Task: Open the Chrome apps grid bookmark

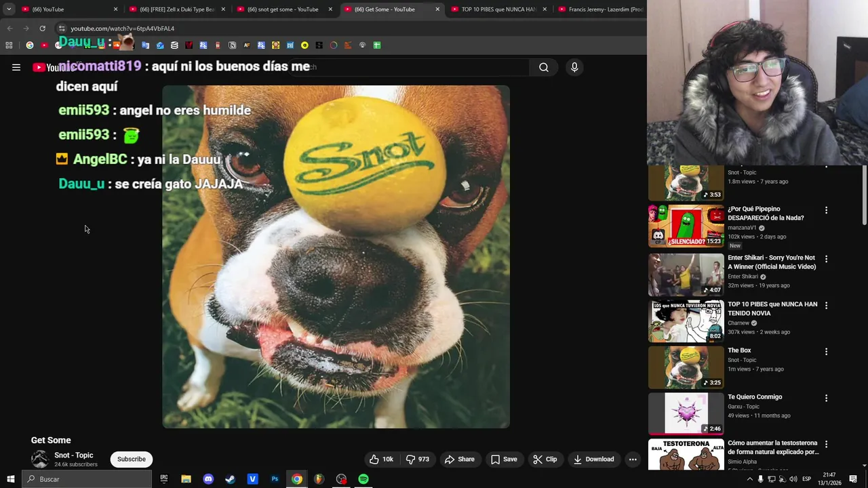Action: pyautogui.click(x=9, y=45)
